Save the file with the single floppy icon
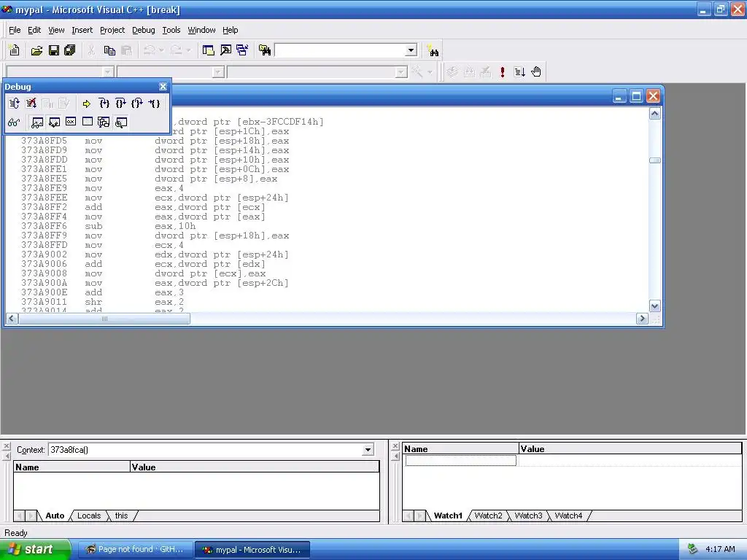 click(x=54, y=50)
